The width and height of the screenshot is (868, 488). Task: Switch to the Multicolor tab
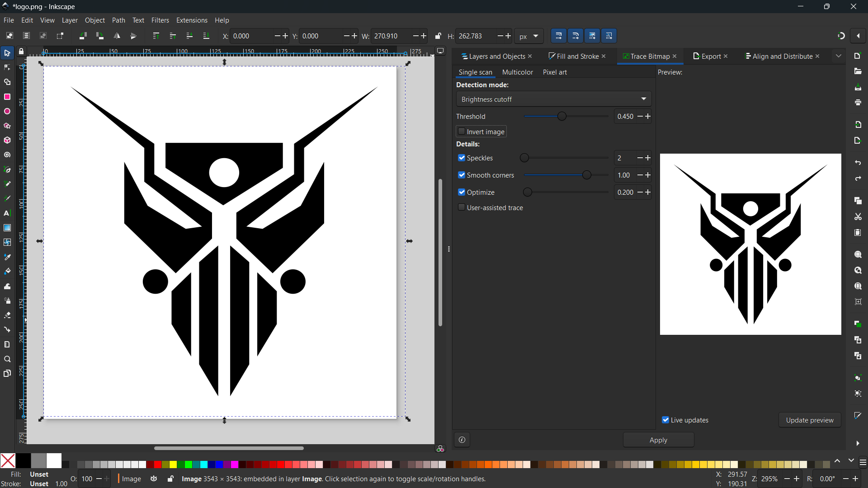tap(518, 72)
